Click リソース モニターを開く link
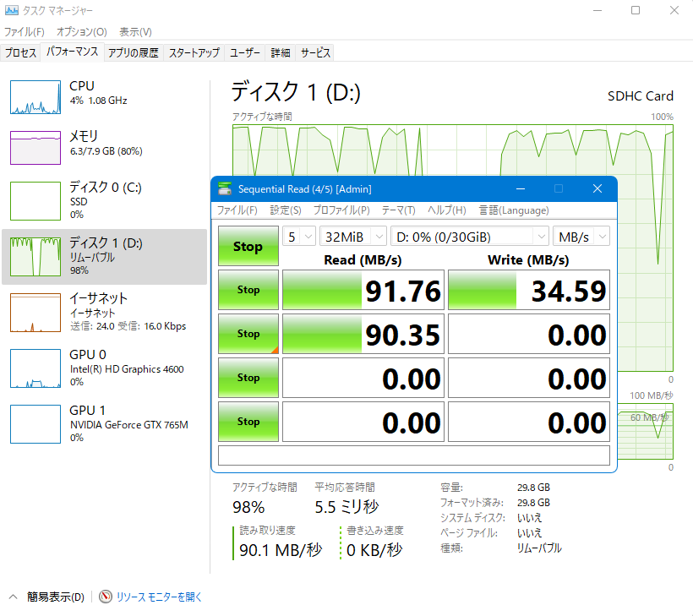The width and height of the screenshot is (693, 616). click(159, 597)
